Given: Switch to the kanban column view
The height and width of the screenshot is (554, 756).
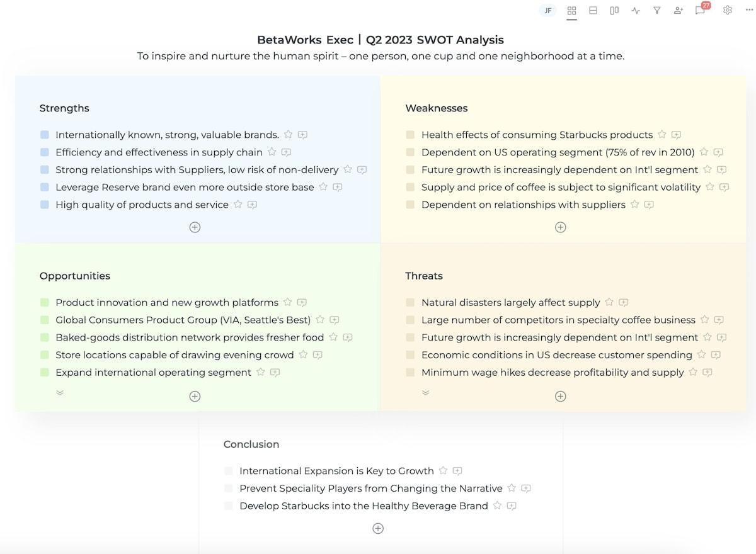Looking at the screenshot, I should [614, 11].
